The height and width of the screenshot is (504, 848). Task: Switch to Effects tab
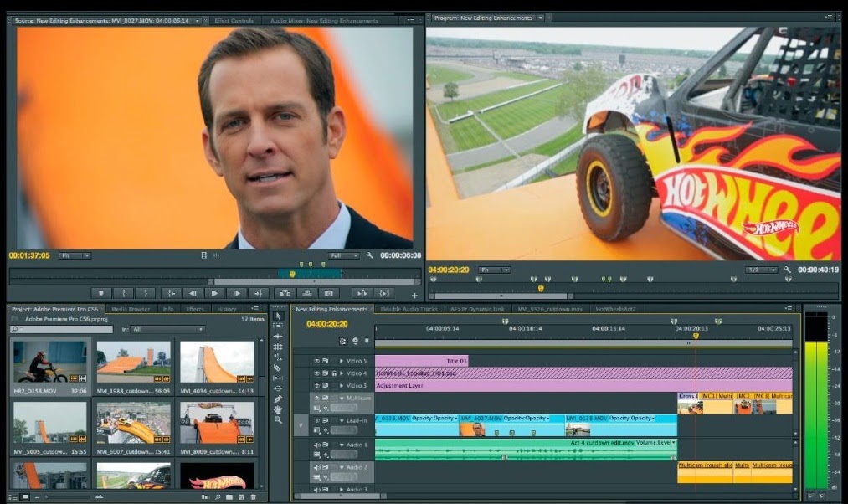pyautogui.click(x=195, y=309)
